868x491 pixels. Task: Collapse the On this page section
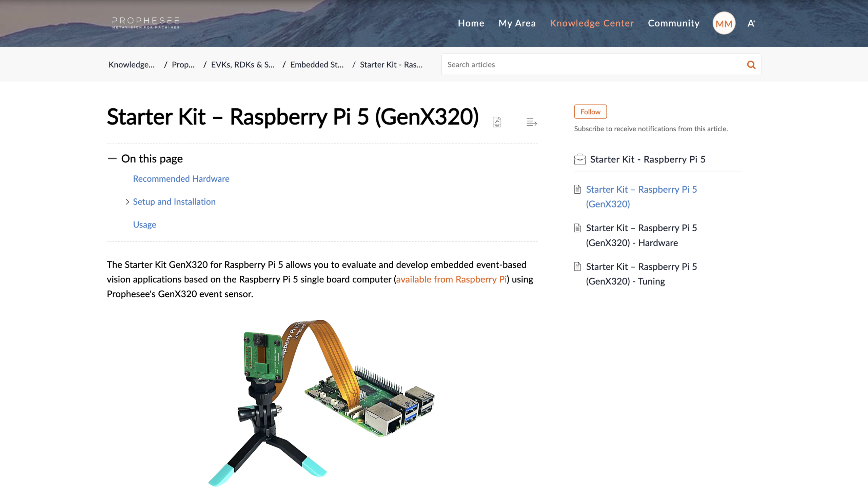point(112,159)
